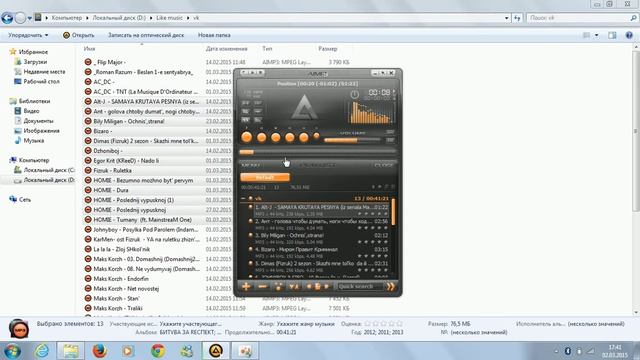Remove tracks using playlist minus button
The height and width of the screenshot is (360, 640).
point(262,287)
